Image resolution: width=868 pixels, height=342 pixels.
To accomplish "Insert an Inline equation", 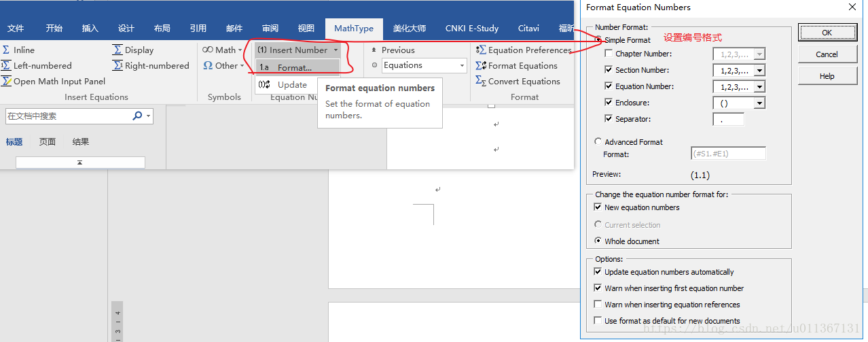I will (x=18, y=50).
